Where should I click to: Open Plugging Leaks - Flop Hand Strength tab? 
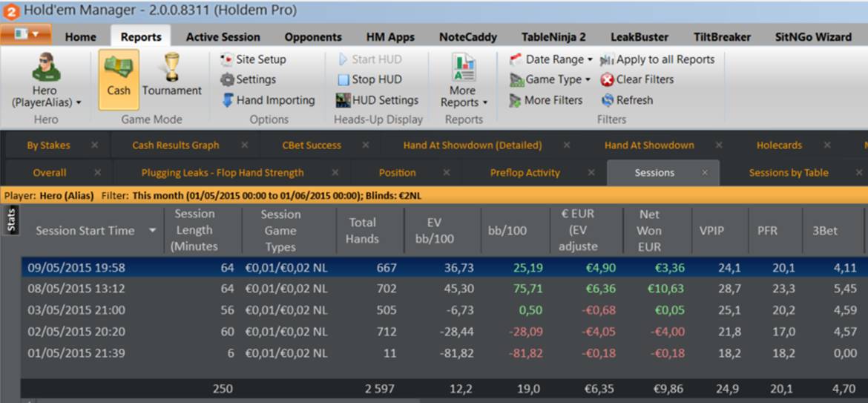click(223, 173)
